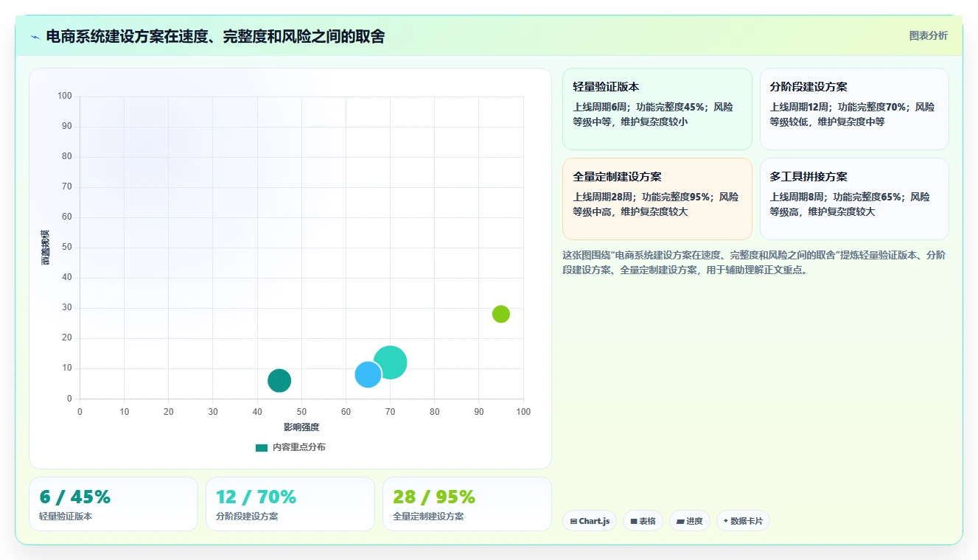Click the 28 / 95% stat card

click(467, 504)
